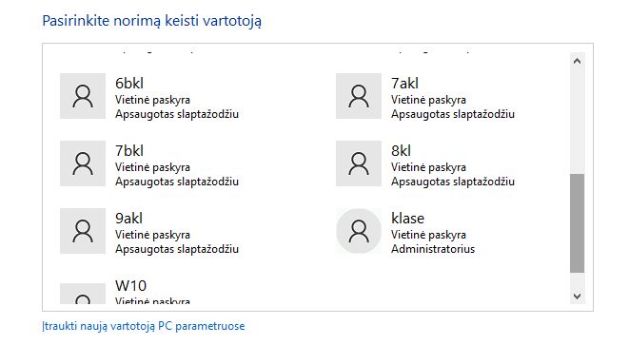
Task: Open the 7bkl user avatar
Action: pyautogui.click(x=83, y=163)
